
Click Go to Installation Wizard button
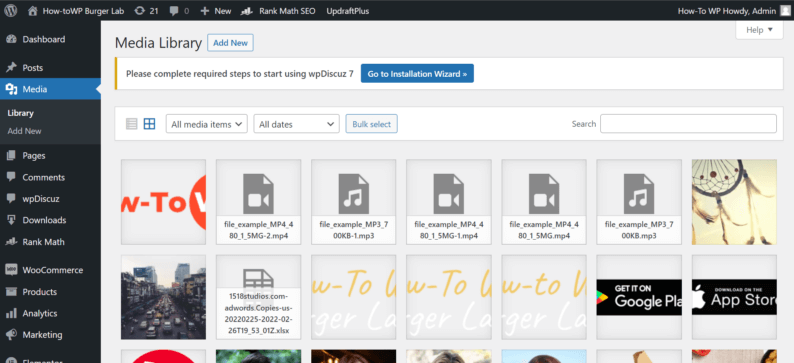pyautogui.click(x=417, y=73)
